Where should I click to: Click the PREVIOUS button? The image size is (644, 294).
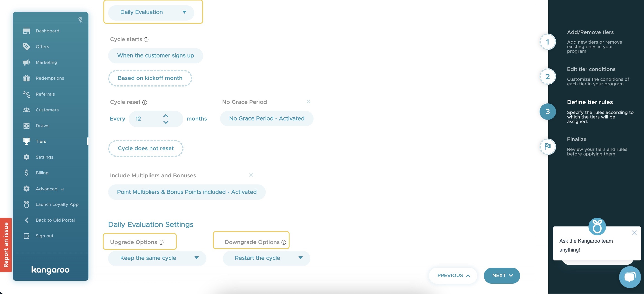tap(453, 276)
